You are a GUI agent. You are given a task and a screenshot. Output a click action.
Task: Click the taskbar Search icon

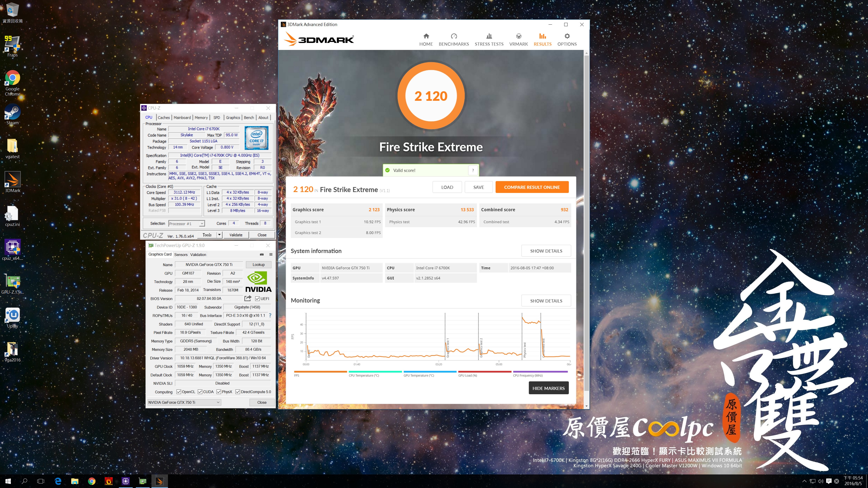pos(24,481)
